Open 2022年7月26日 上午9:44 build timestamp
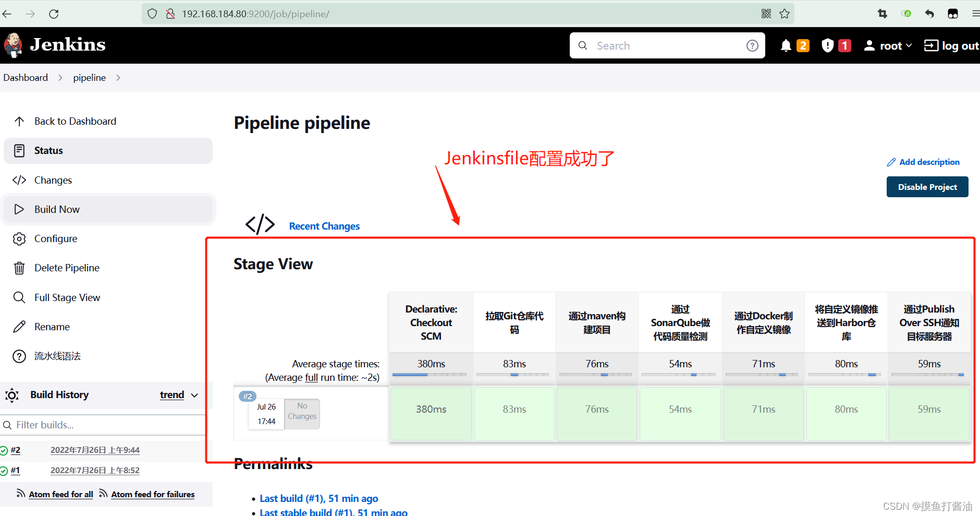Screen dimensions: 980x516 95,450
